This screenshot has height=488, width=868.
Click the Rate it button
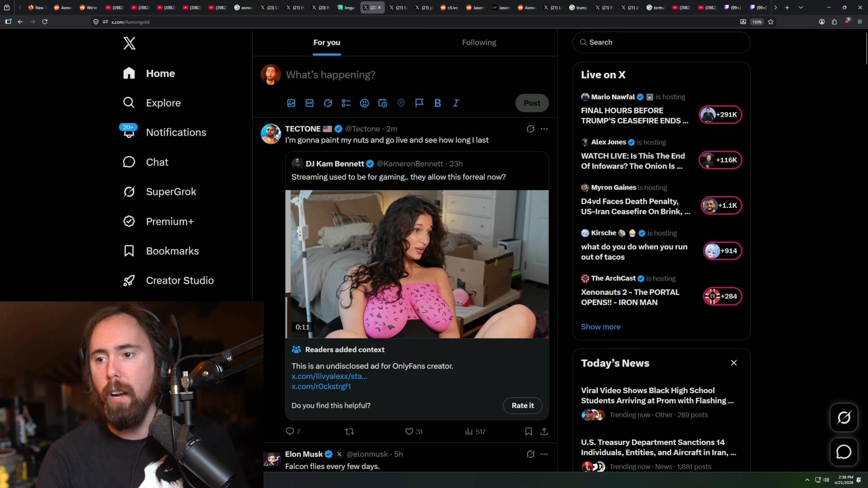pos(523,406)
